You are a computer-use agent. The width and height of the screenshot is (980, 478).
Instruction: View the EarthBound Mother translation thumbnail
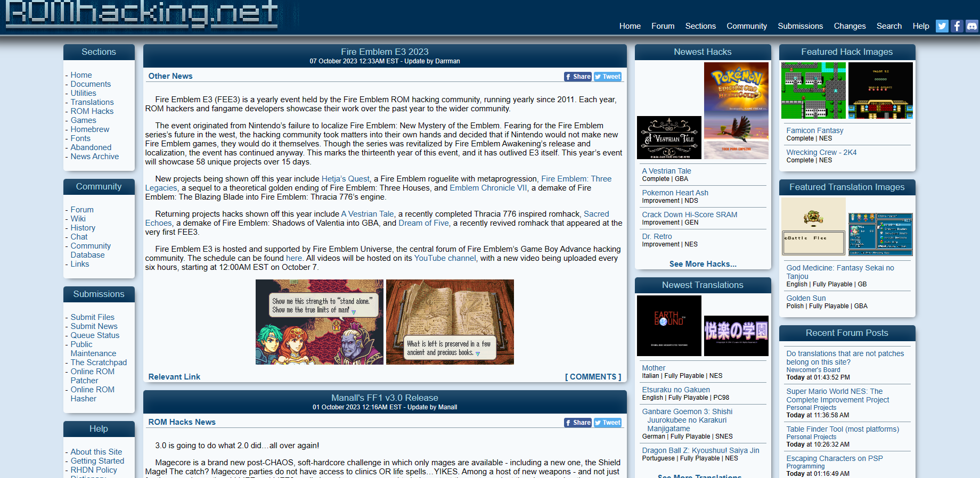[x=669, y=326]
